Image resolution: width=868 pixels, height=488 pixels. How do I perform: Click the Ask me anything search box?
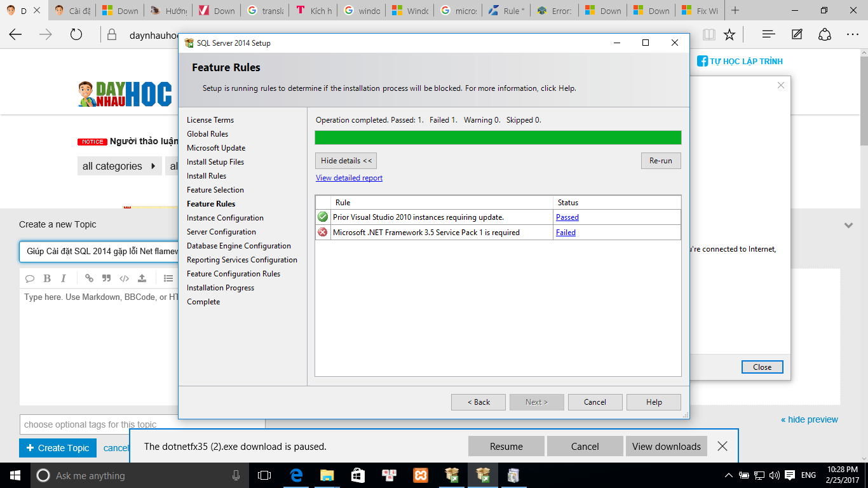(140, 475)
